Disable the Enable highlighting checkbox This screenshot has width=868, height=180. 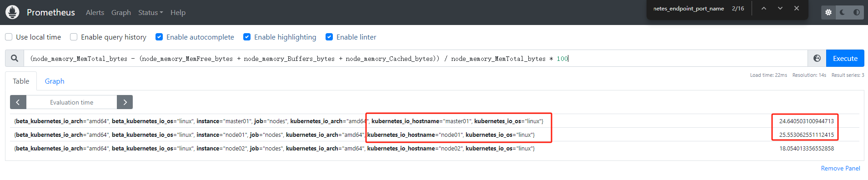[247, 37]
